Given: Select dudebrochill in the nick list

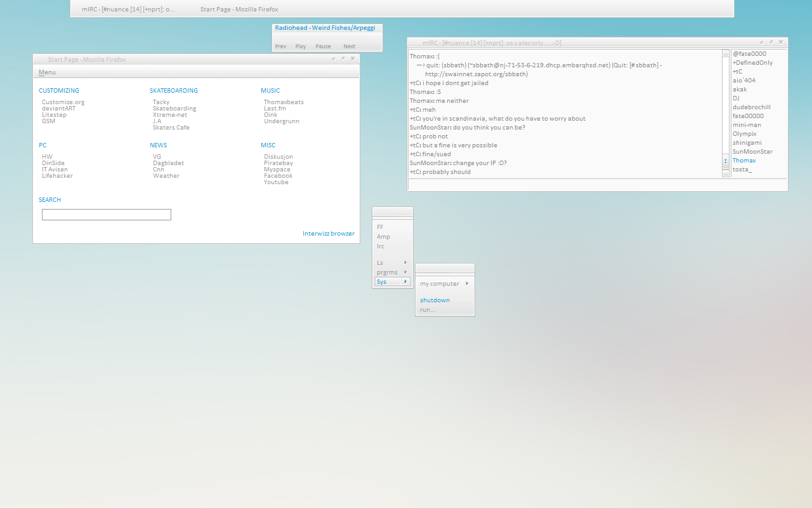Looking at the screenshot, I should click(x=752, y=107).
